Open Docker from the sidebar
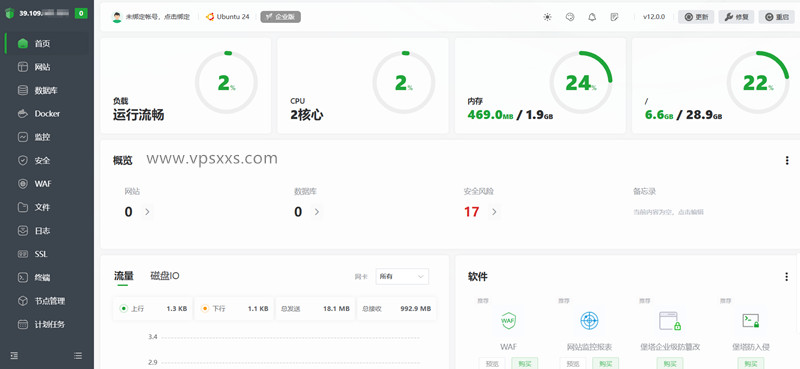 47,114
